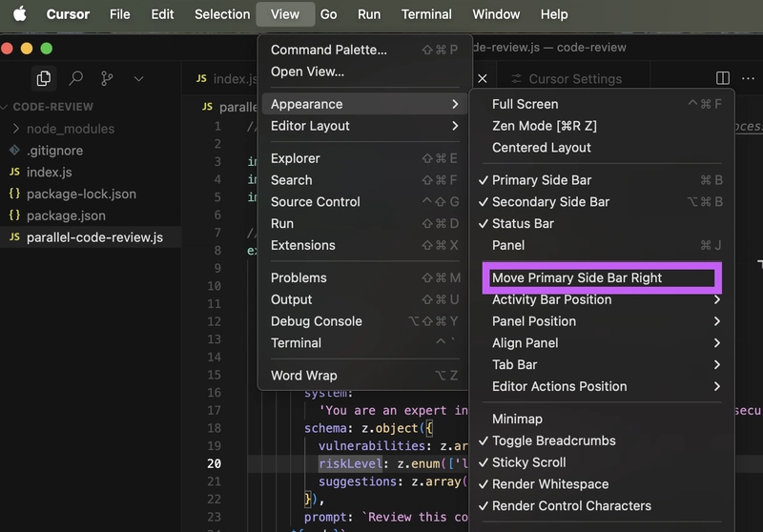Open the Cursor application menu
The height and width of the screenshot is (532, 763).
68,14
